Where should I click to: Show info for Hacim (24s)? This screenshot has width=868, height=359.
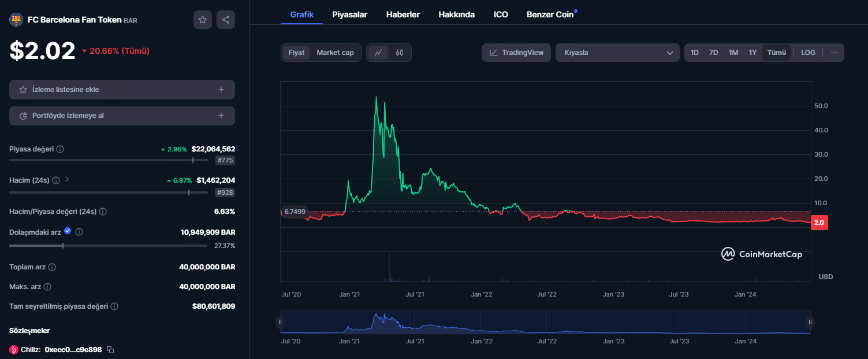tap(56, 180)
